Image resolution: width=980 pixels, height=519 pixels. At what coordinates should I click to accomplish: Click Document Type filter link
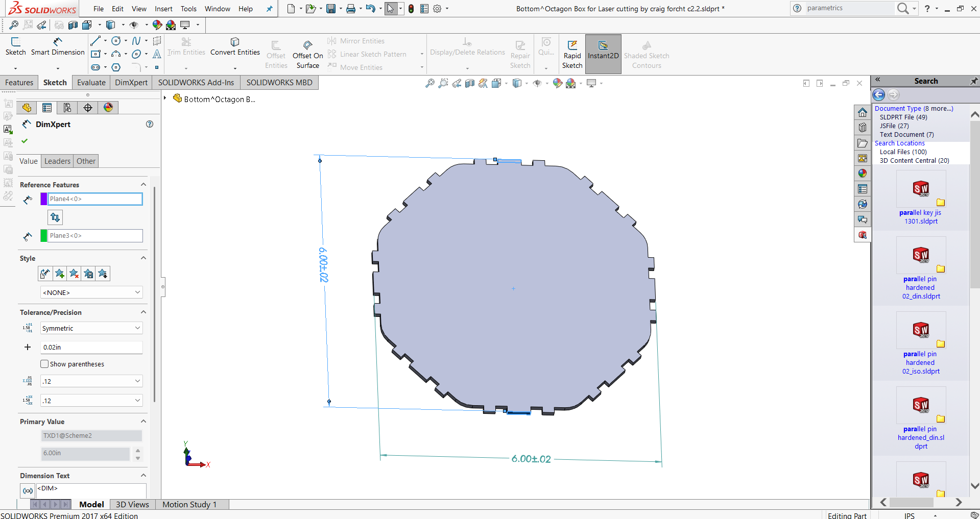(898, 109)
